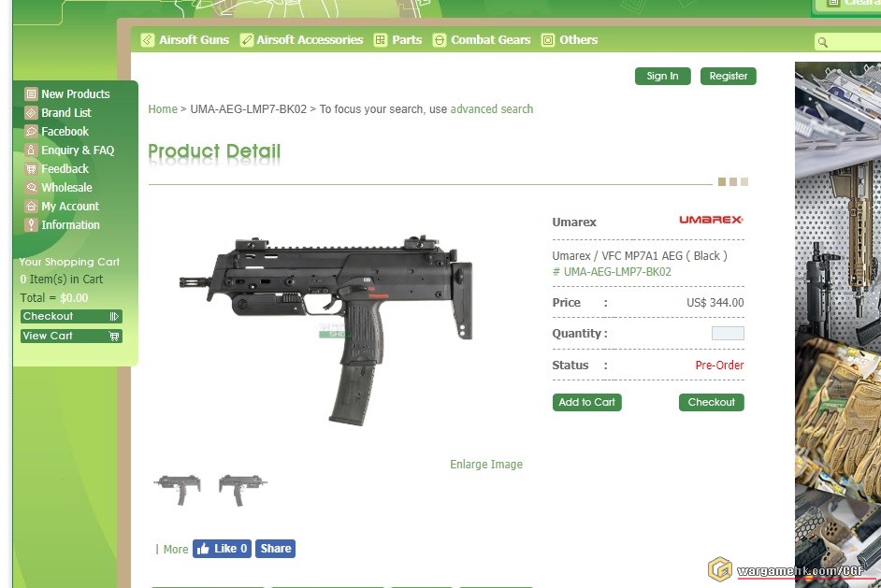Screen dimensions: 881x588
Task: Add the MP7A1 to cart
Action: (x=586, y=402)
